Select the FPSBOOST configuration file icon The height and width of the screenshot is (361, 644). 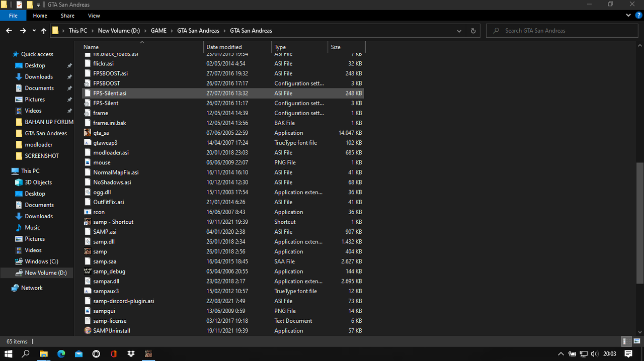click(x=88, y=83)
